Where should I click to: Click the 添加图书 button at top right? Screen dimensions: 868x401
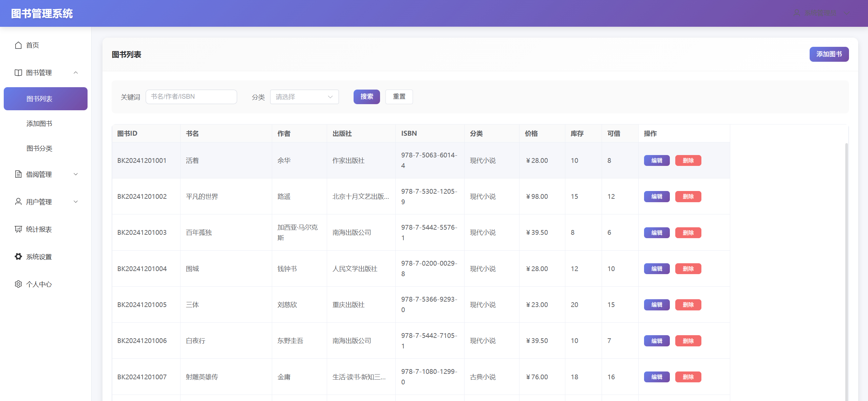coord(829,54)
